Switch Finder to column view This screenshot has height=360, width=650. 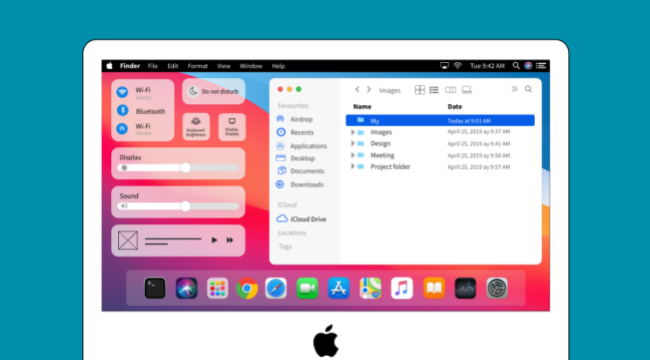[451, 90]
